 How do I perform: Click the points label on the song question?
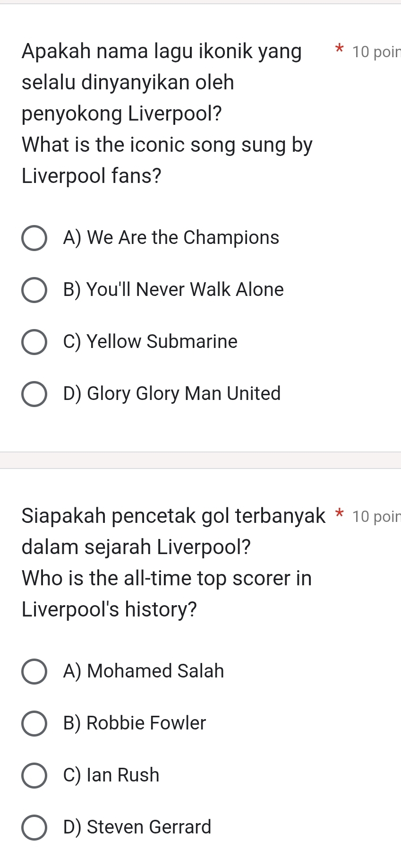(x=376, y=52)
